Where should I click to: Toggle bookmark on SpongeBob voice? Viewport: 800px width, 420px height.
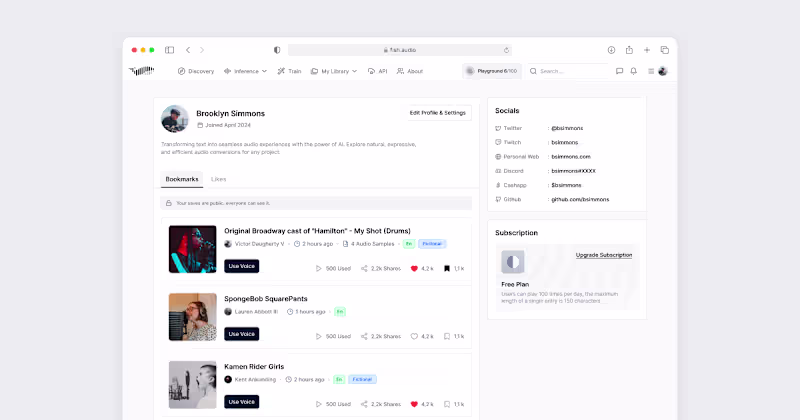pyautogui.click(x=447, y=336)
